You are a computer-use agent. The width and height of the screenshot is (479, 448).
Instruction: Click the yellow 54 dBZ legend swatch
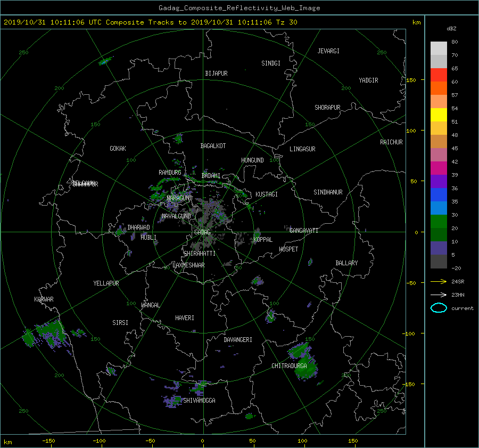click(x=439, y=115)
